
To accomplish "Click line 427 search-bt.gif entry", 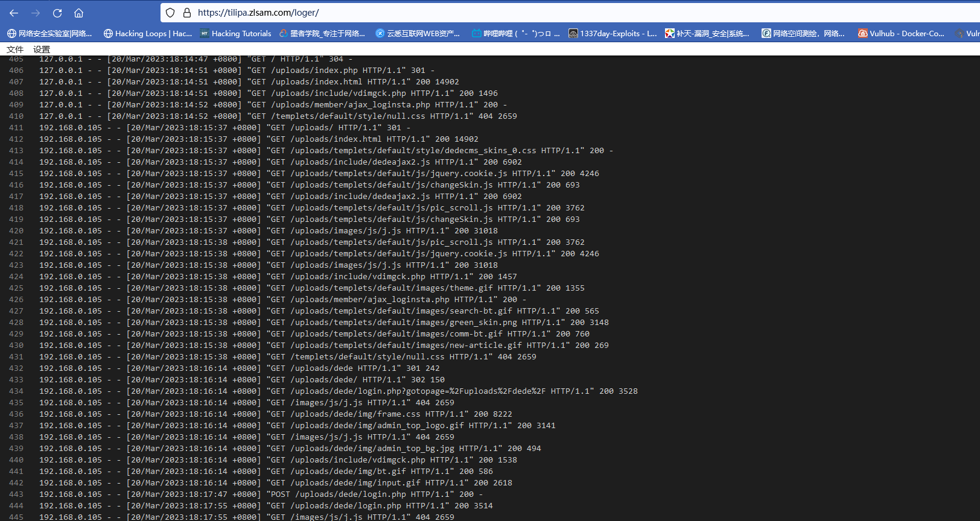I will [x=319, y=311].
